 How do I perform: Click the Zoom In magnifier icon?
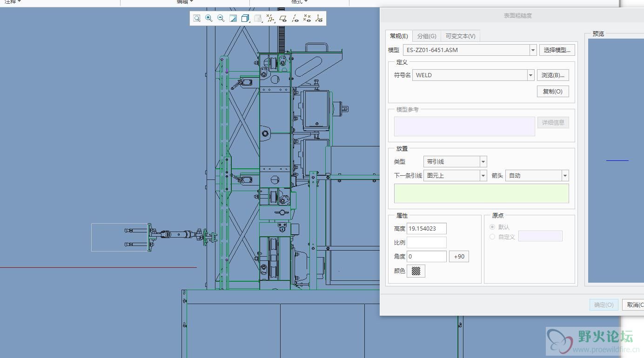click(209, 18)
